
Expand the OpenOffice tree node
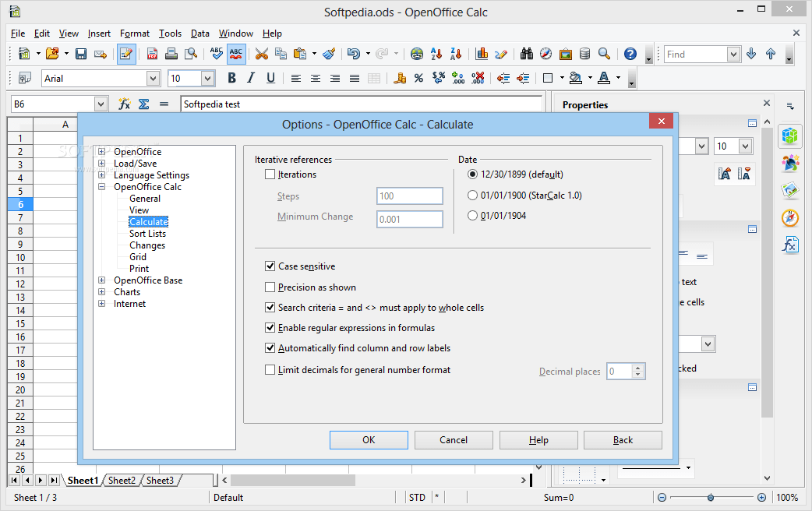pyautogui.click(x=102, y=152)
